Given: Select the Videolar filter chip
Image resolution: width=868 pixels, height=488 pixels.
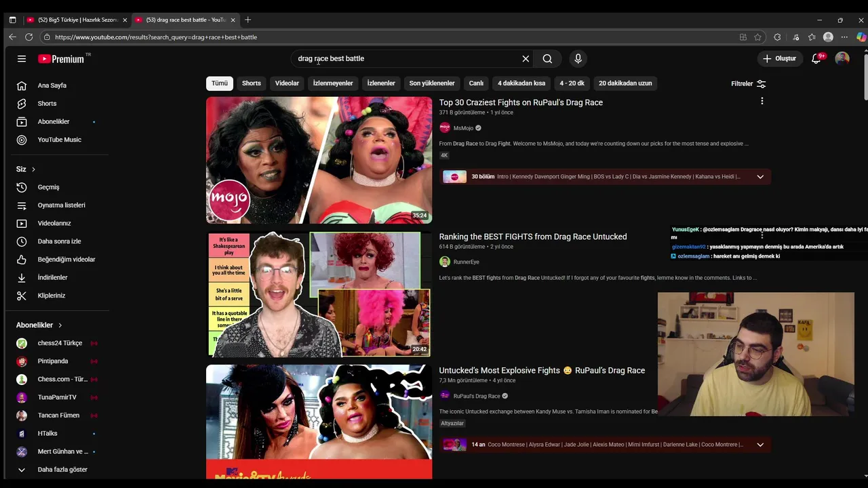Looking at the screenshot, I should [287, 83].
